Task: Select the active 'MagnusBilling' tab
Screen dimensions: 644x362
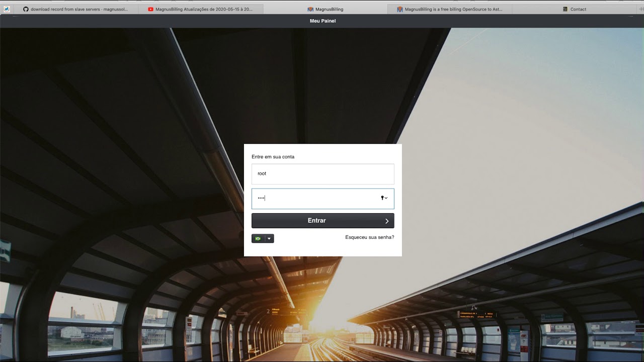Action: pyautogui.click(x=325, y=9)
